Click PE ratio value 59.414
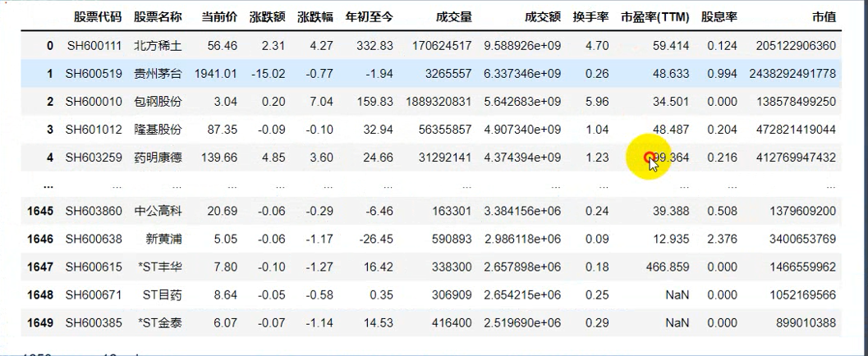Screen dimensions: 868x356 (x=671, y=46)
